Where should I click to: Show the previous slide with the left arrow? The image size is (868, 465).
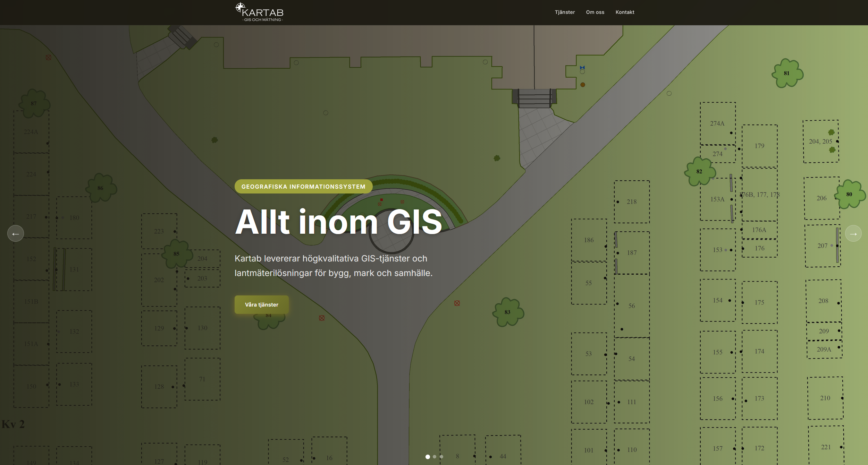pyautogui.click(x=16, y=234)
